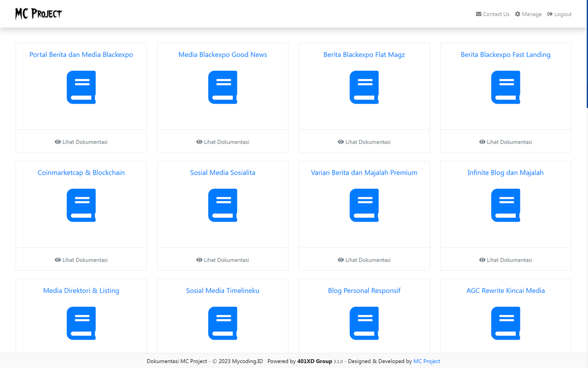Select the book icon under Coinmarketcap & Blockchain
This screenshot has height=368, width=588.
81,205
